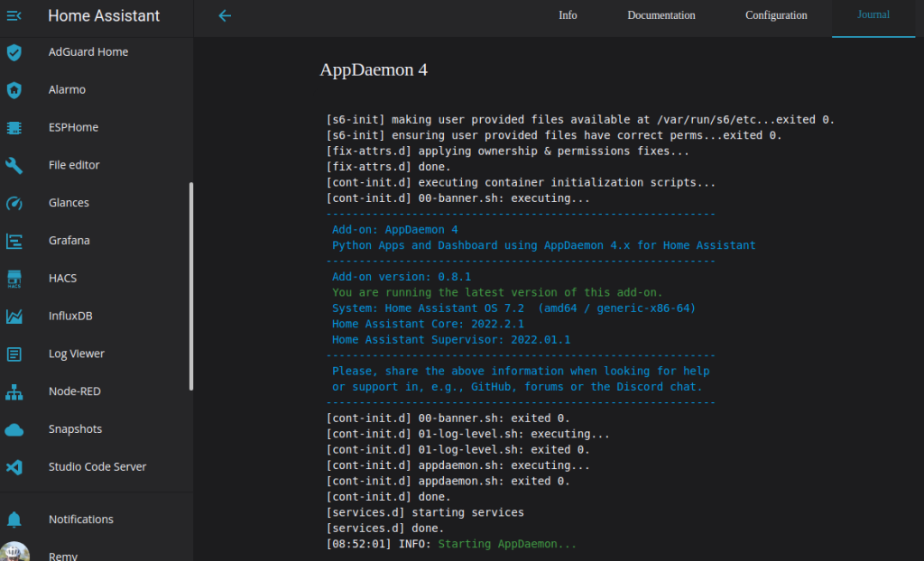Viewport: 924px width, 561px height.
Task: Open Grafana sidebar entry
Action: tap(69, 241)
